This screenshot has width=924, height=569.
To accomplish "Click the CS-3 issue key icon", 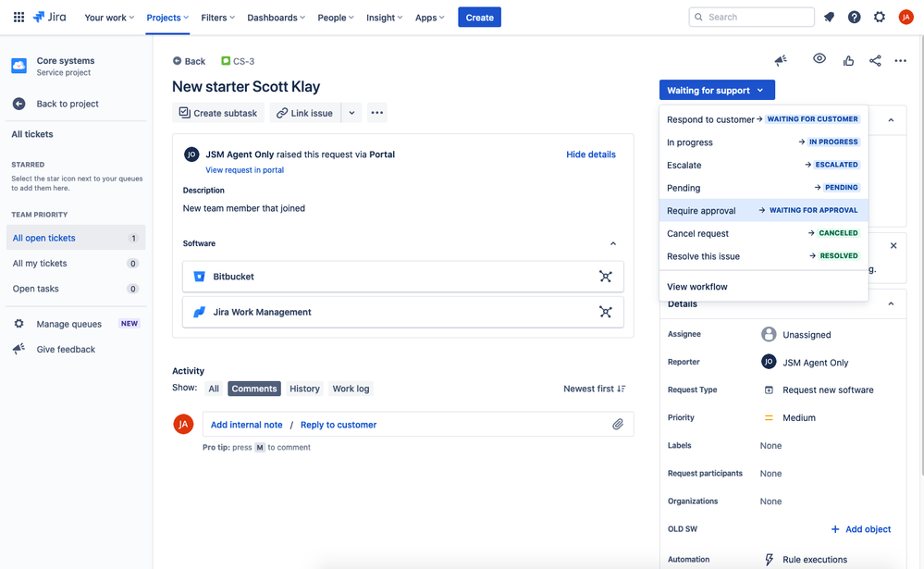I will pos(226,61).
